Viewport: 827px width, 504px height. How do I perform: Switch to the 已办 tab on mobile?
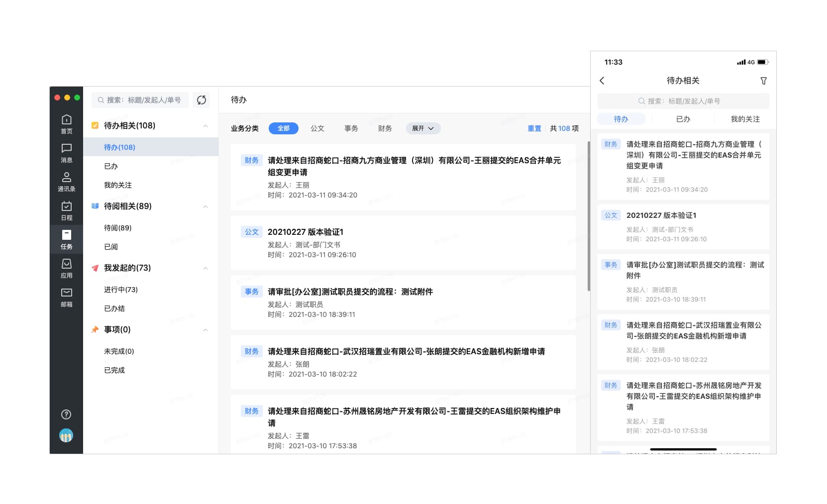click(683, 118)
